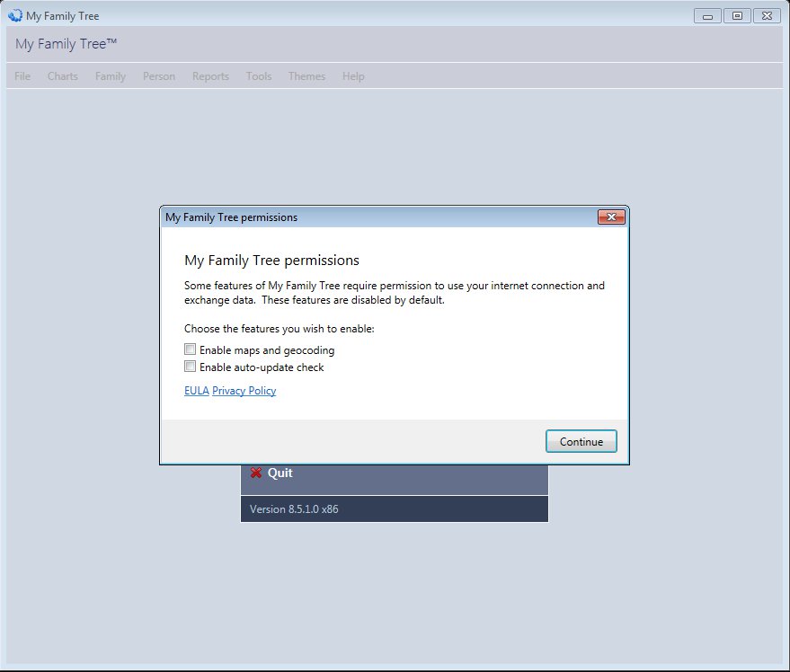Minimize the My Family Tree window

(706, 15)
